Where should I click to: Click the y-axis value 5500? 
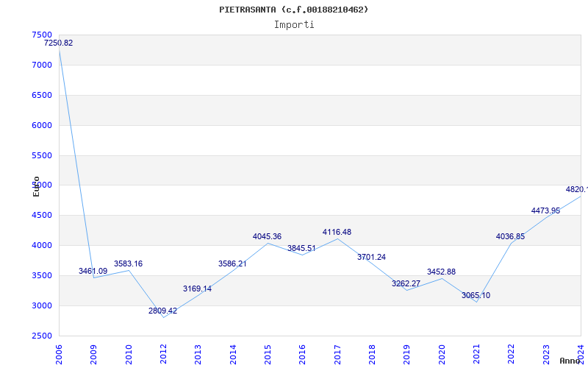42,155
